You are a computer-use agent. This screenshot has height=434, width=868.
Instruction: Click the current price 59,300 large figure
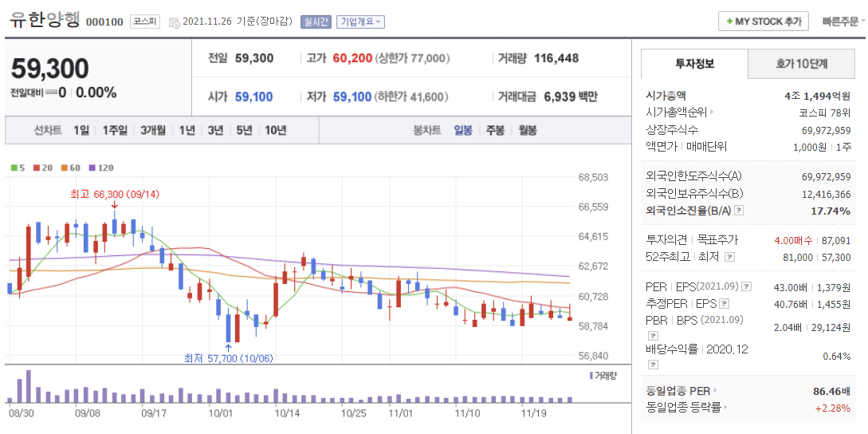click(50, 69)
